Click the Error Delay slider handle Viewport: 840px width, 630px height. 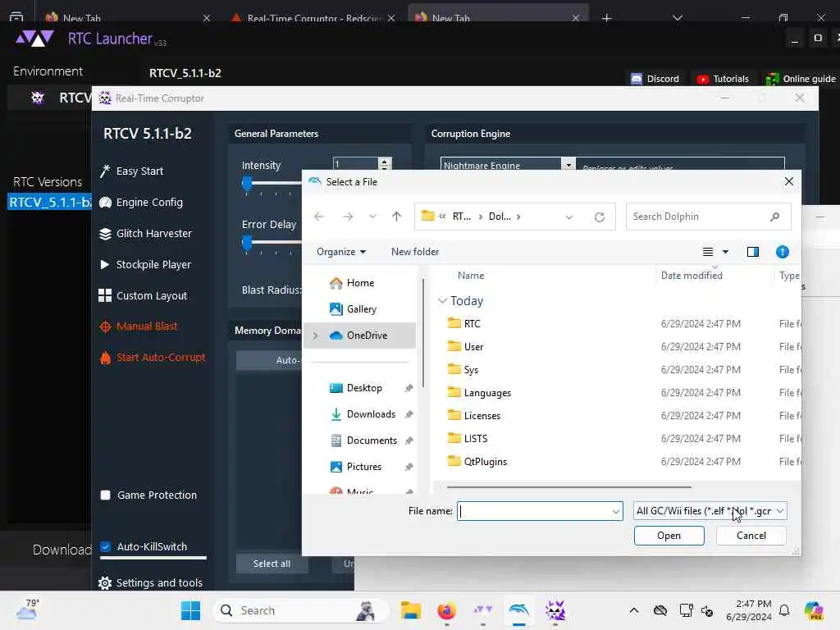click(x=247, y=243)
